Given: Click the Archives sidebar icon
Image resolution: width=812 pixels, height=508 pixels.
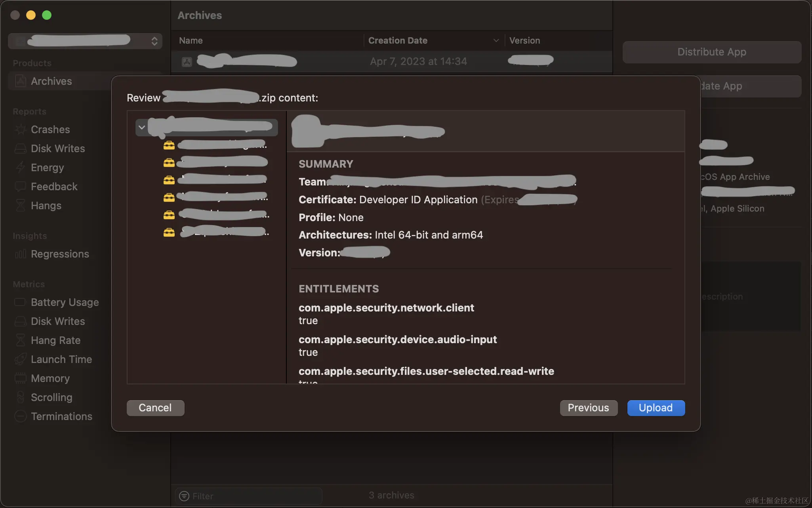Looking at the screenshot, I should coord(21,81).
